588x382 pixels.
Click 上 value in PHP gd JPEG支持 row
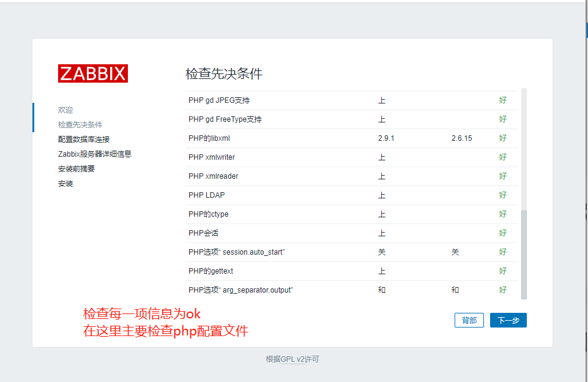382,100
